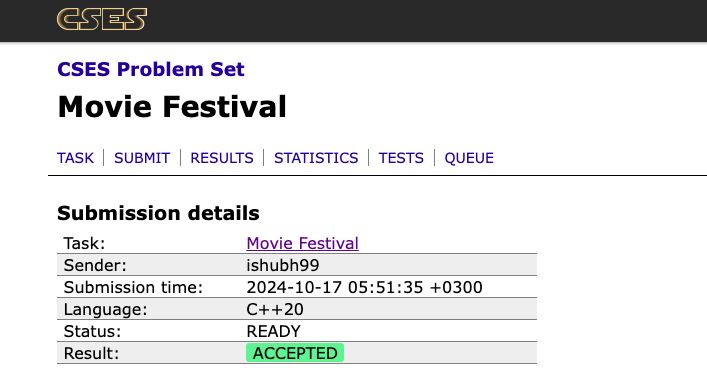Click the sender name ishubh99
This screenshot has height=378, width=707.
(283, 265)
